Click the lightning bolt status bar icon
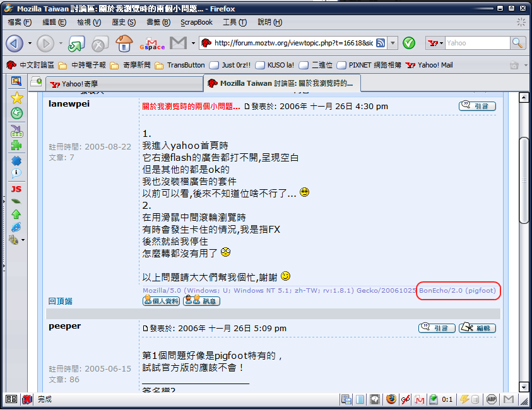The width and height of the screenshot is (532, 410). click(464, 399)
